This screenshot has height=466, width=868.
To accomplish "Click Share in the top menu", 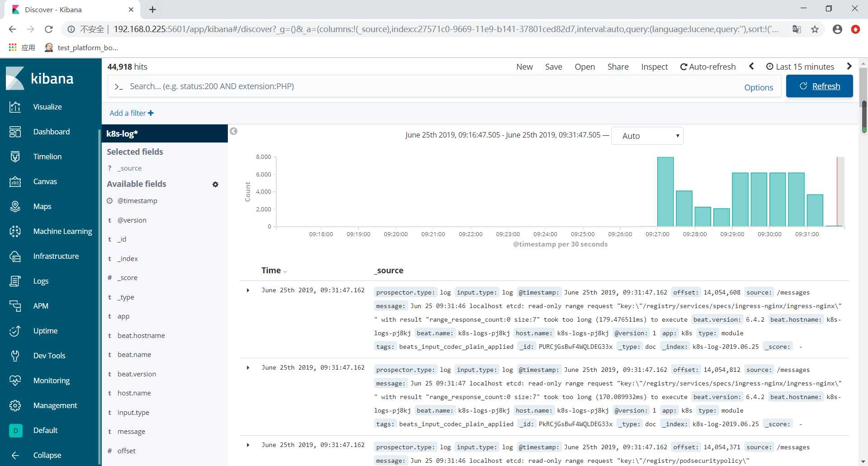I will click(x=618, y=67).
